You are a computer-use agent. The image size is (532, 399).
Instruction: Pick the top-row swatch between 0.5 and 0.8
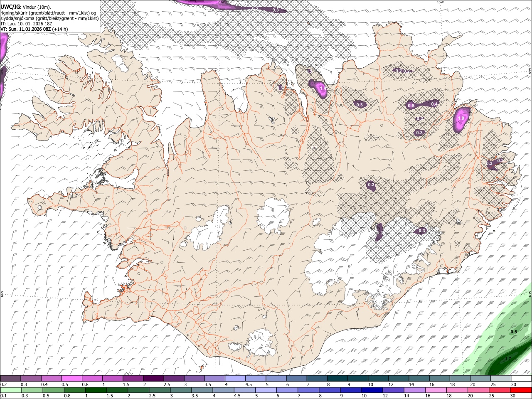tap(72, 379)
